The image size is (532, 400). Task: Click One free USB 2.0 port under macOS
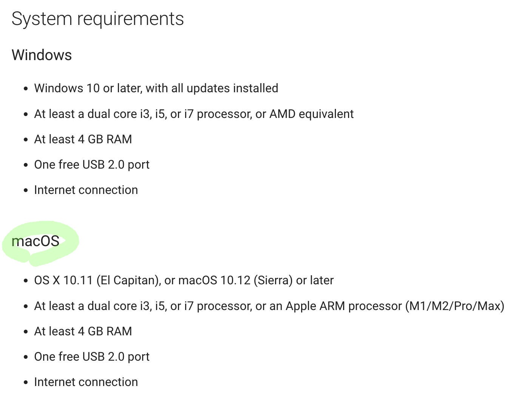coord(91,357)
